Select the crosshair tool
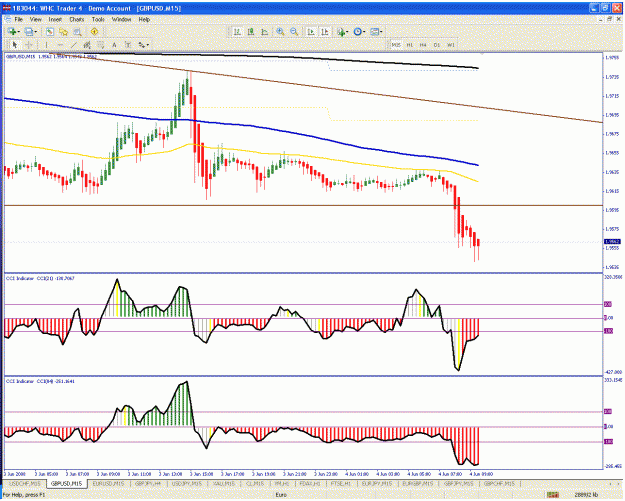Screen dimensions: 625x501 (29, 45)
